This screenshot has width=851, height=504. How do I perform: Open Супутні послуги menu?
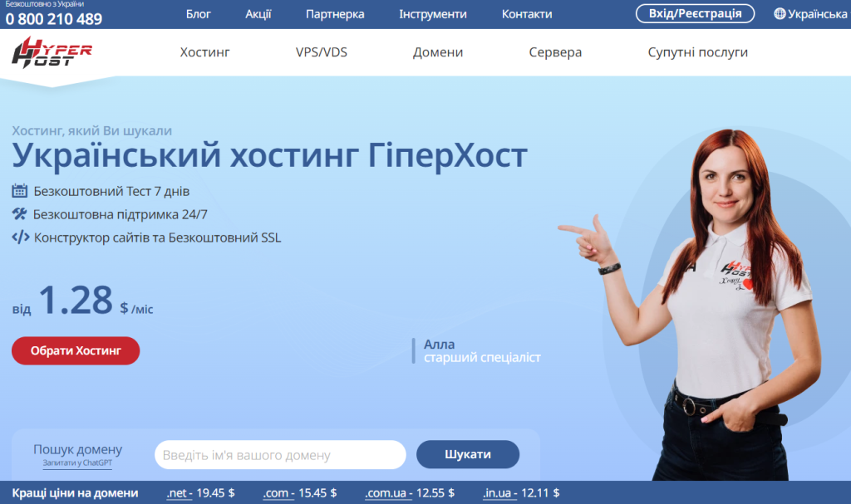697,52
